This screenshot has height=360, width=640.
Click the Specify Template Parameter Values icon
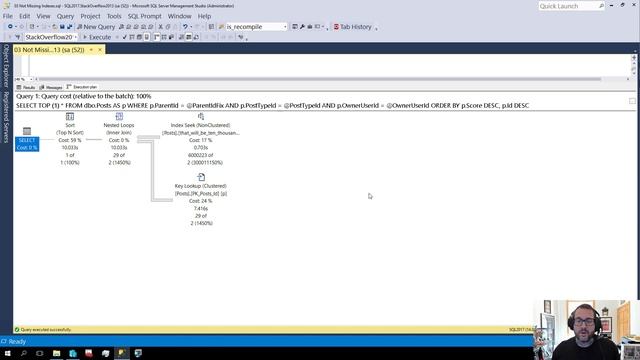[241, 37]
